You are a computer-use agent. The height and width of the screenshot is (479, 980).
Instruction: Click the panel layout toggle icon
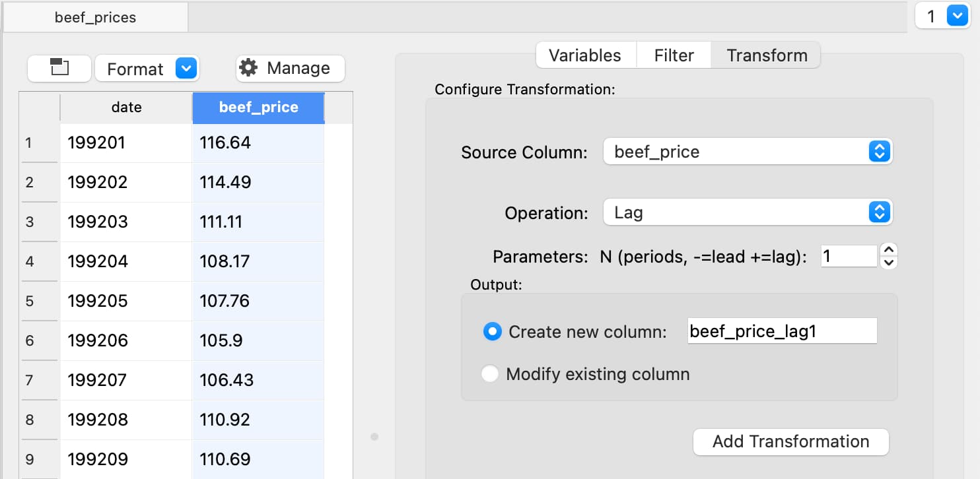(59, 68)
